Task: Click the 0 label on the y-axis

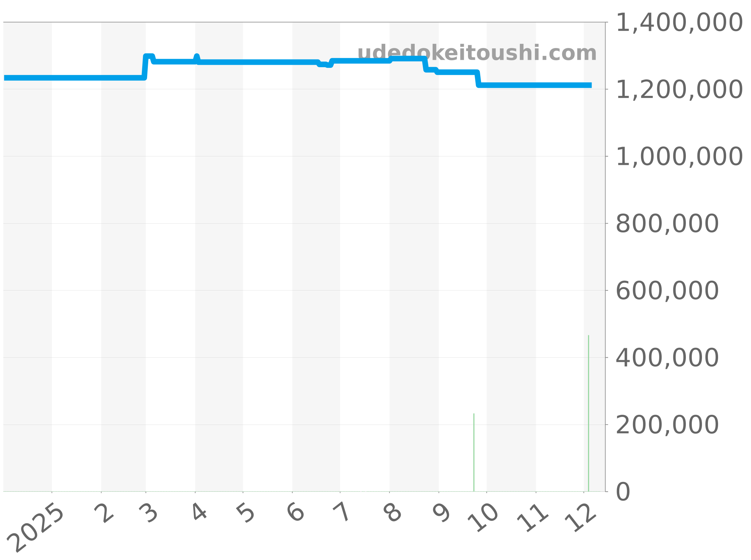Action: coord(623,492)
